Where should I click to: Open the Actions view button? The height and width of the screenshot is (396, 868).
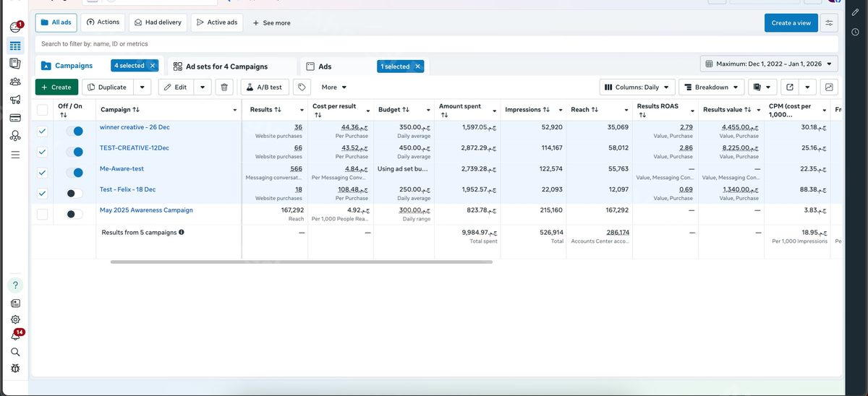103,22
